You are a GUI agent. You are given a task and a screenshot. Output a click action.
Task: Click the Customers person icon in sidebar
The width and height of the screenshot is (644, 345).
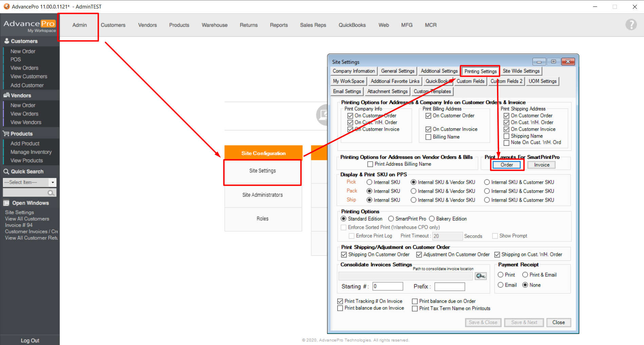[6, 41]
